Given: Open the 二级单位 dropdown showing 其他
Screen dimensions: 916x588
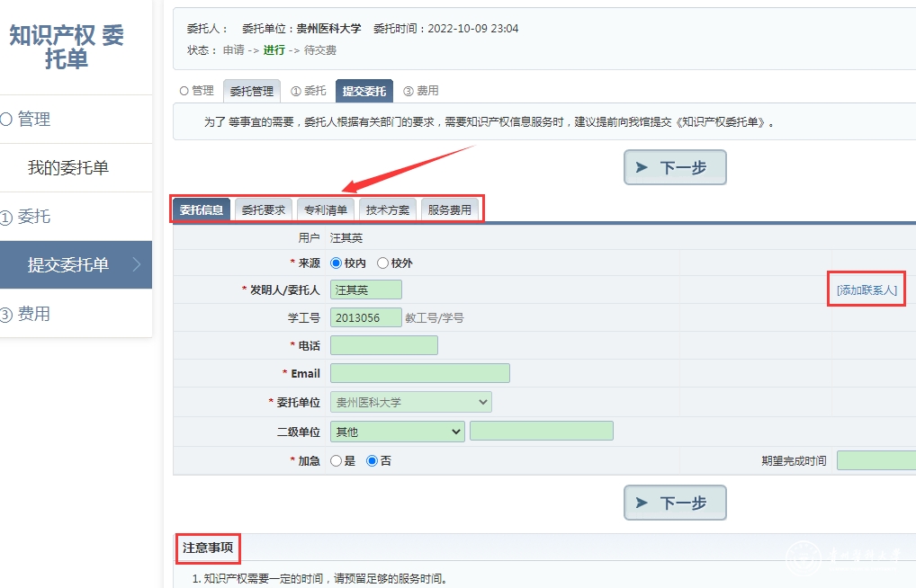Looking at the screenshot, I should click(x=397, y=432).
